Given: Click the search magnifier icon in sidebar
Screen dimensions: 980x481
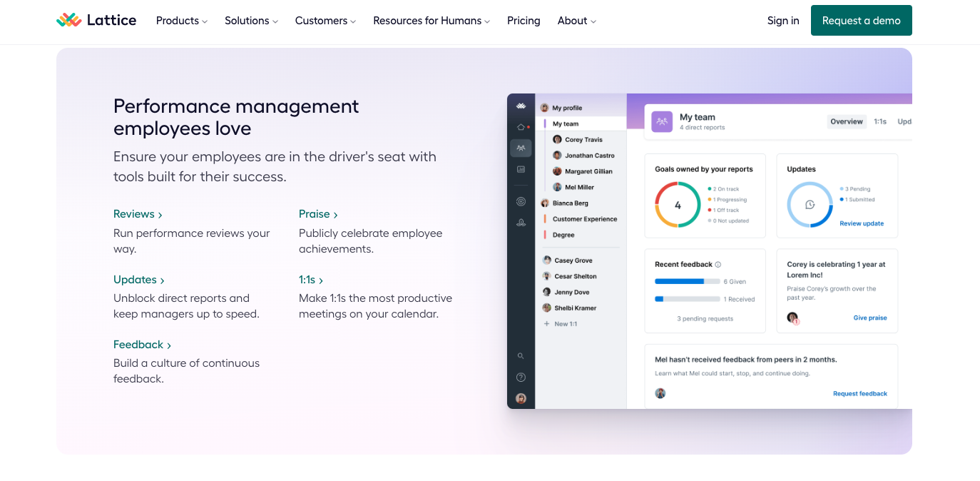Looking at the screenshot, I should pyautogui.click(x=521, y=355).
